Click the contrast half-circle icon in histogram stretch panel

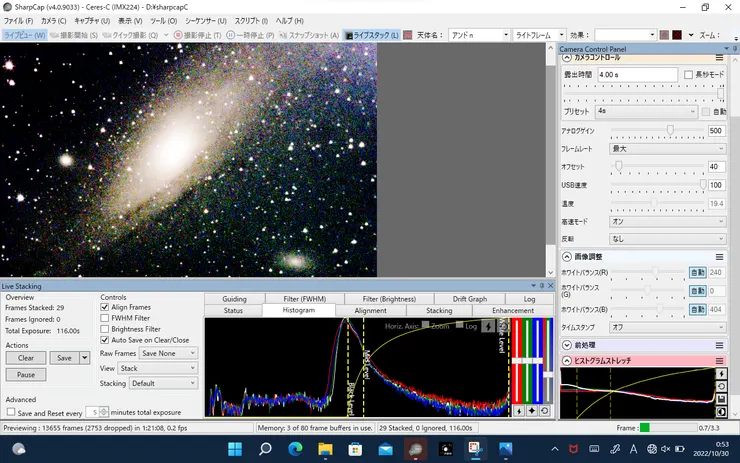(721, 412)
